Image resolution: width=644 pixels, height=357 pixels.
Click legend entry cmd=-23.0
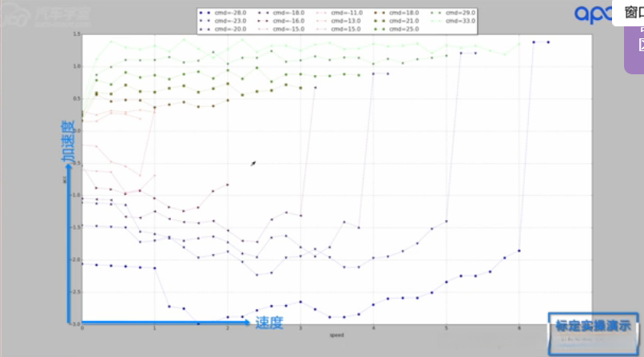[223, 21]
